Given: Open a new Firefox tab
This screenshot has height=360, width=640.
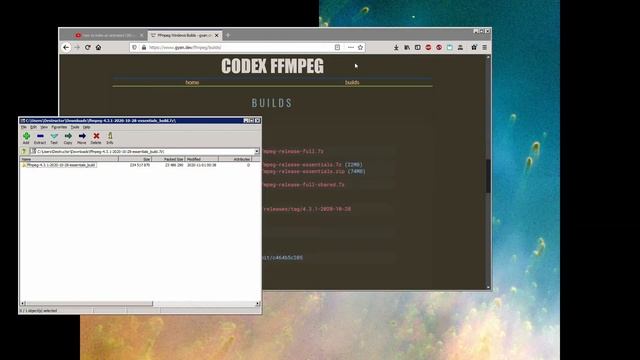Looking at the screenshot, I should (x=228, y=36).
